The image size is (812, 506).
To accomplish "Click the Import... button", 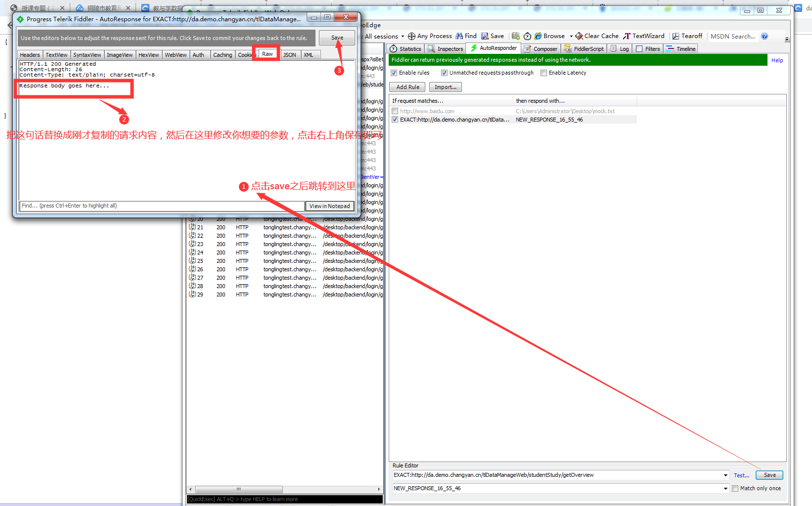I will coord(446,87).
